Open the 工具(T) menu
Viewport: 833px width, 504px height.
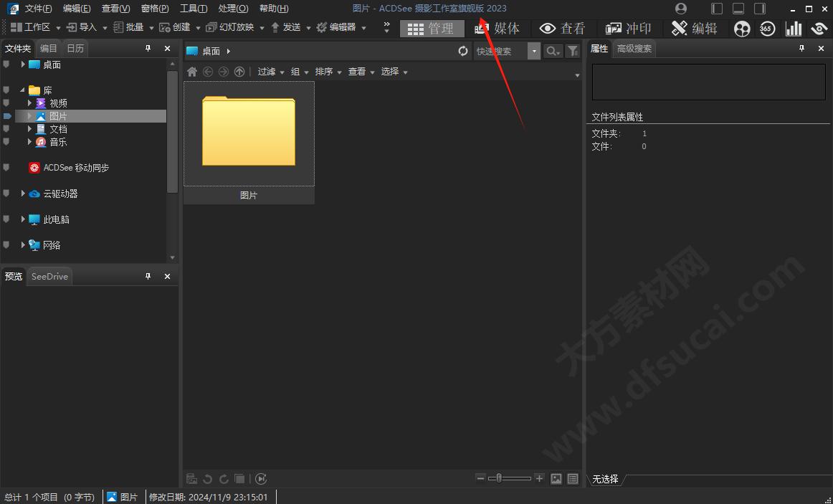pyautogui.click(x=194, y=9)
